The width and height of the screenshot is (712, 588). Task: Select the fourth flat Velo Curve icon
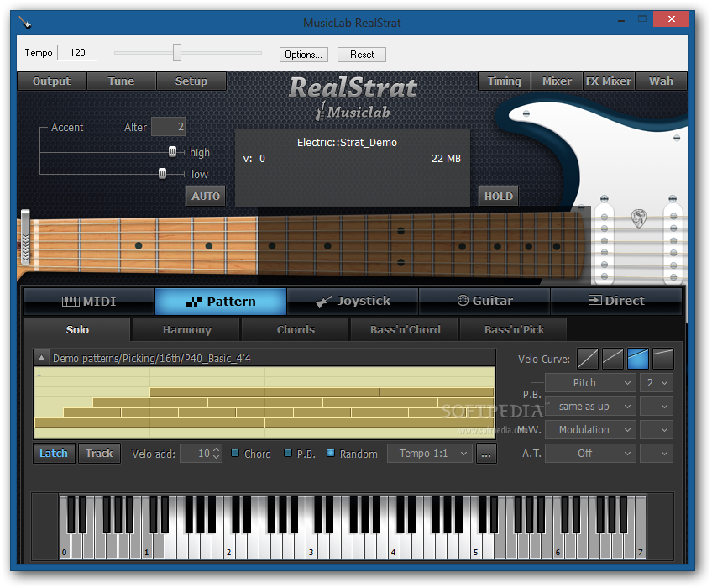point(663,359)
